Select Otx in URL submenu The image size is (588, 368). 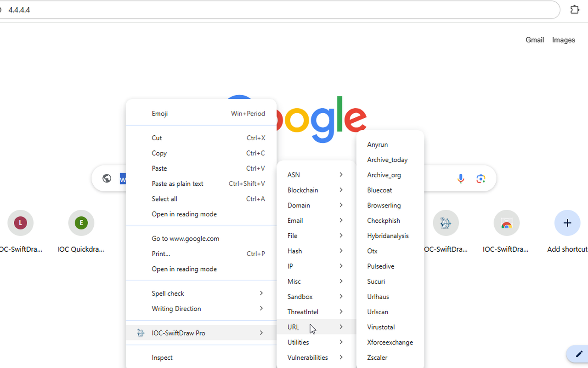[390, 251]
